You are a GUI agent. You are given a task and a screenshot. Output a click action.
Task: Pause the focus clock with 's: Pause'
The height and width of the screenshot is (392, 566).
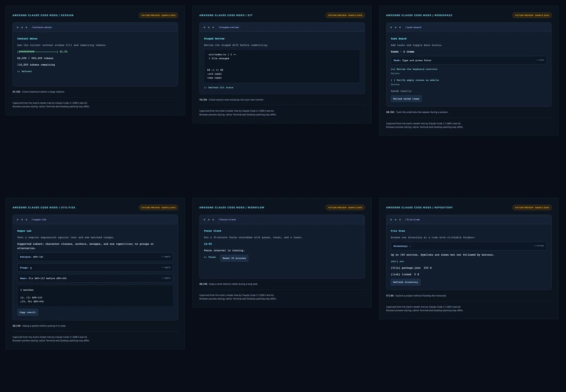[210, 257]
